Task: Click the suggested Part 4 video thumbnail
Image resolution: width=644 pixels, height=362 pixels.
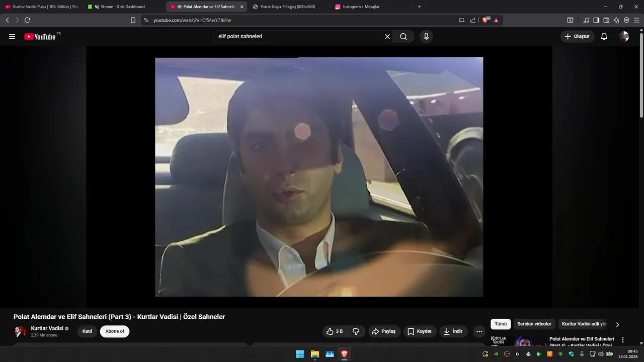Action: (519, 341)
